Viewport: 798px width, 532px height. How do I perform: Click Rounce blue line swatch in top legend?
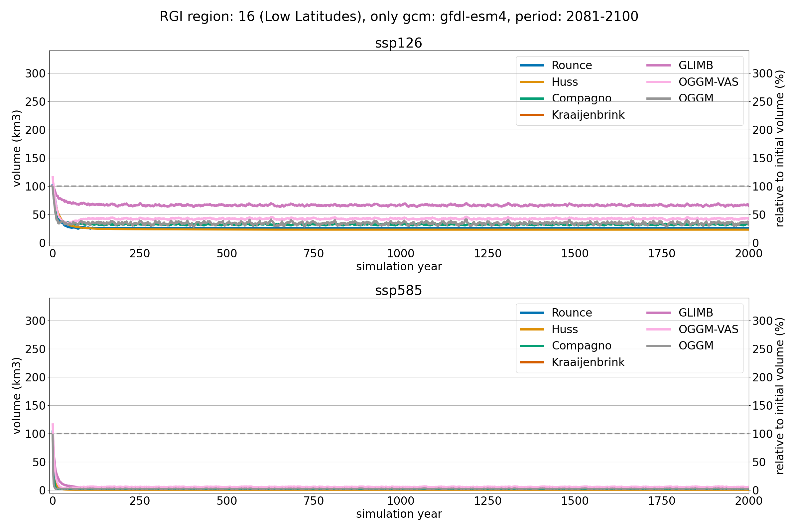[x=532, y=66]
